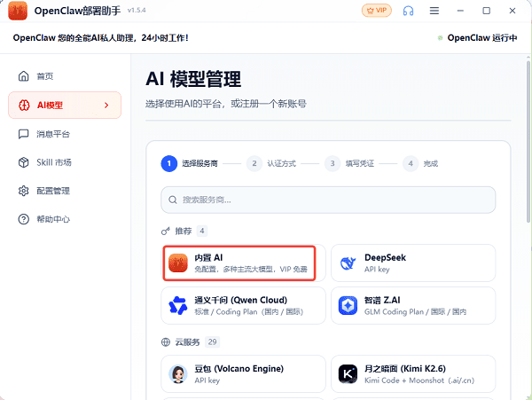Image resolution: width=532 pixels, height=400 pixels.
Task: Click the 推荐 section key icon
Action: click(165, 231)
